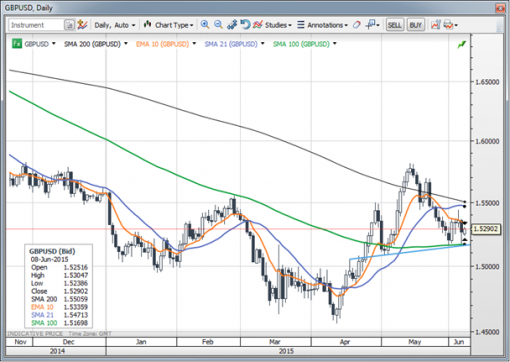
Task: Click the GBPUSD (Bid) legend title
Action: tap(52, 251)
